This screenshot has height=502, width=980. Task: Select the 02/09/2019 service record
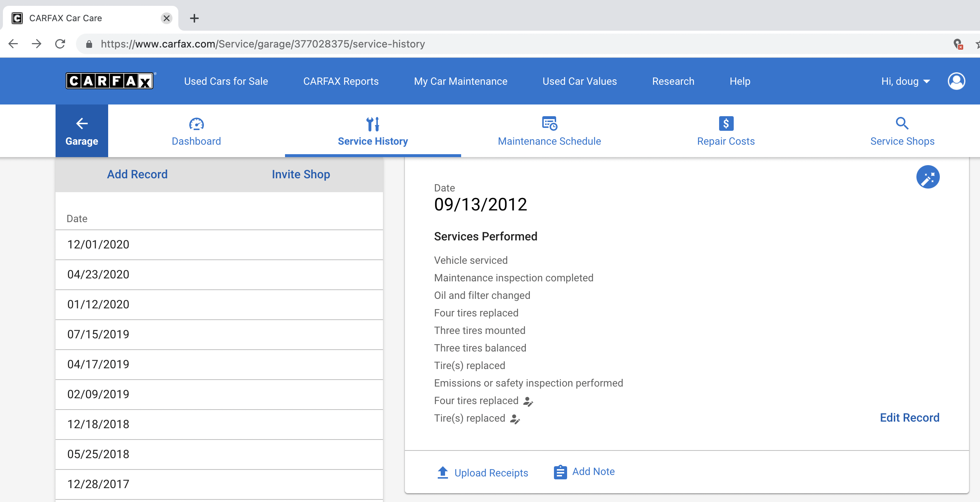[x=219, y=394]
